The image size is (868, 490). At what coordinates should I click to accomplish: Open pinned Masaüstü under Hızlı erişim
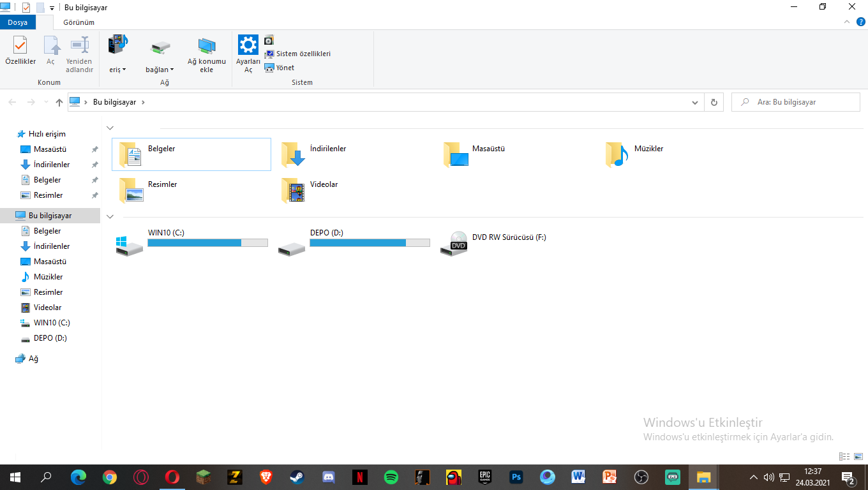[x=50, y=149]
